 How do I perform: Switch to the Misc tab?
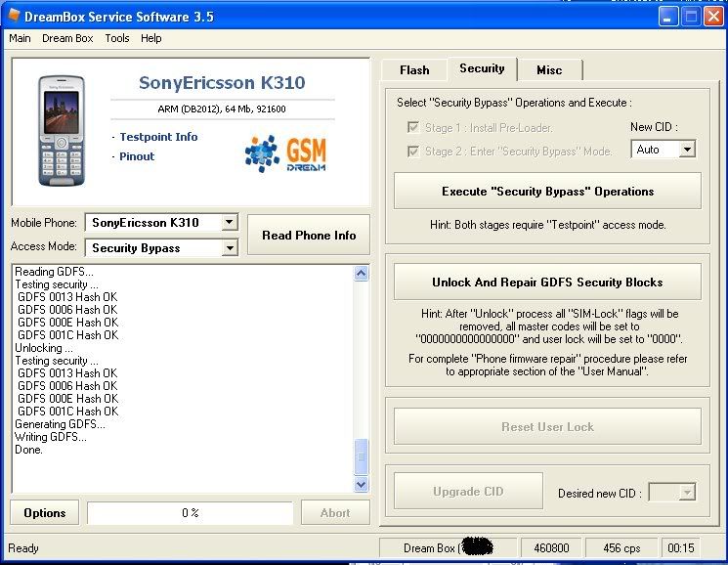(549, 70)
